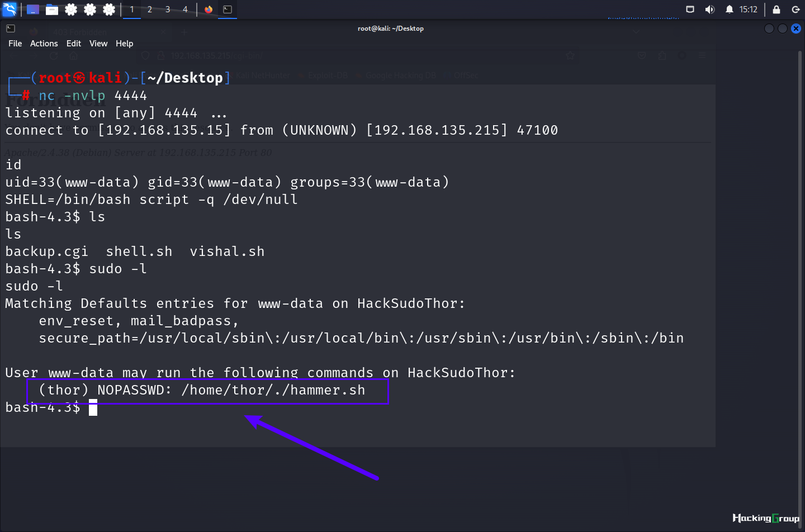The height and width of the screenshot is (532, 805).
Task: Open the View menu
Action: click(x=98, y=44)
